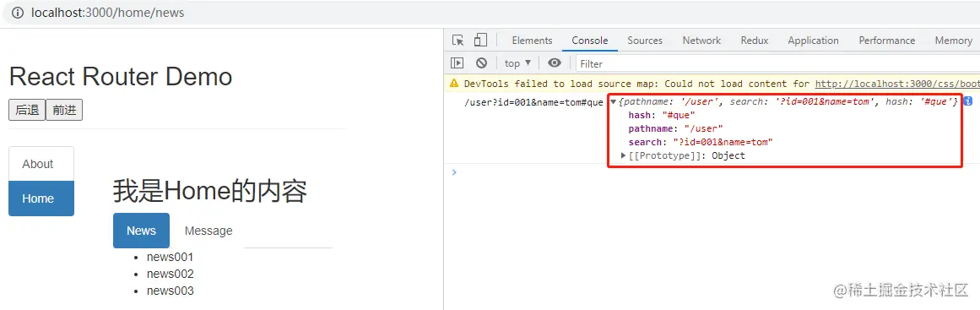This screenshot has width=980, height=310.
Task: Click the news002 list item
Action: [x=170, y=274]
